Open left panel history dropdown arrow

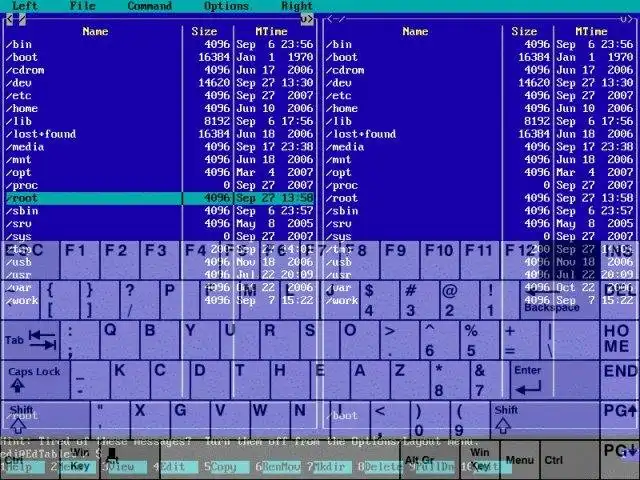(x=307, y=19)
